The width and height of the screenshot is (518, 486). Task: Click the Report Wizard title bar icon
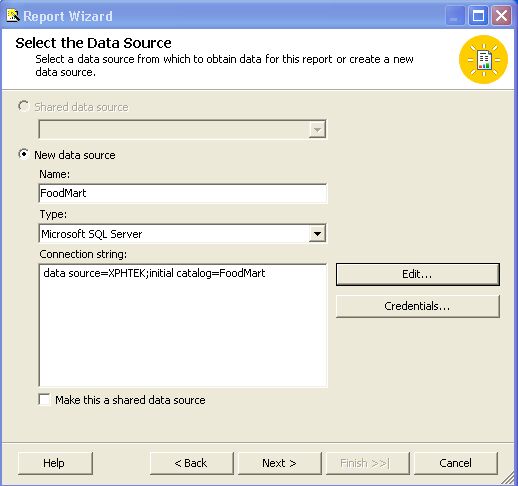pyautogui.click(x=13, y=16)
